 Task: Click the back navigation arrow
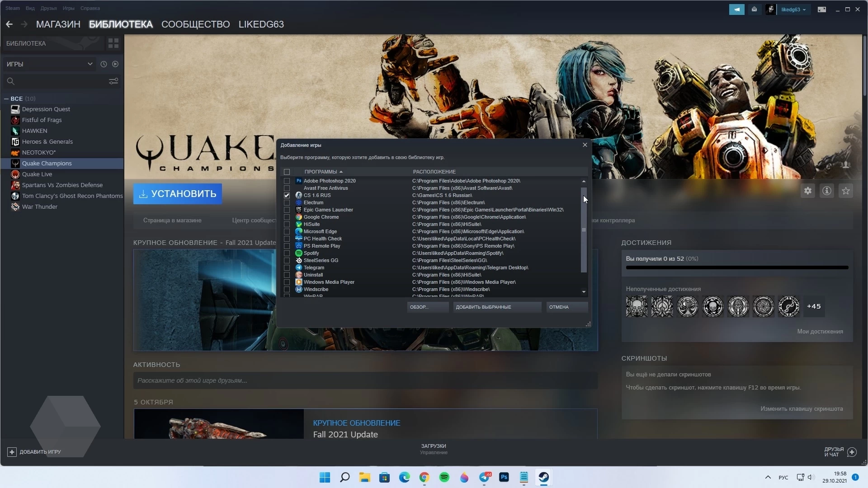[9, 24]
